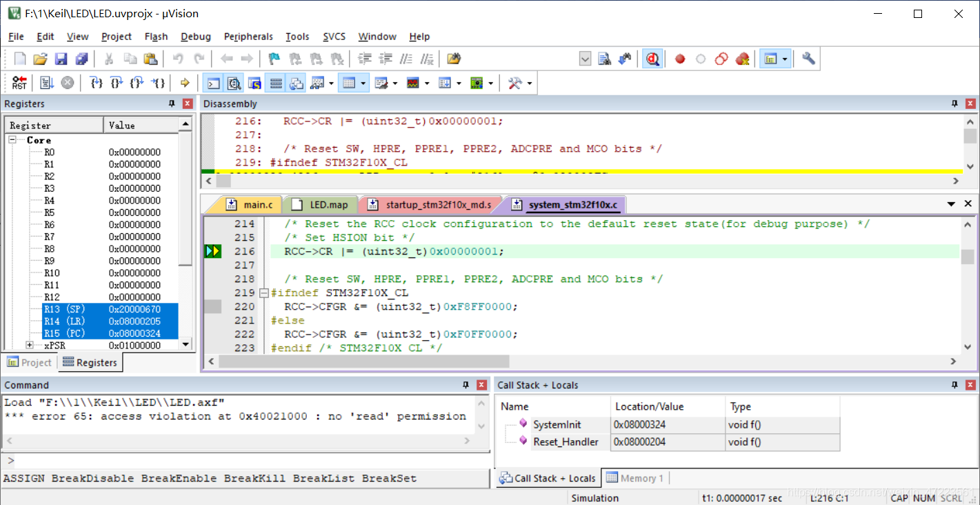This screenshot has width=980, height=505.
Task: Open the Flash menu
Action: [156, 37]
